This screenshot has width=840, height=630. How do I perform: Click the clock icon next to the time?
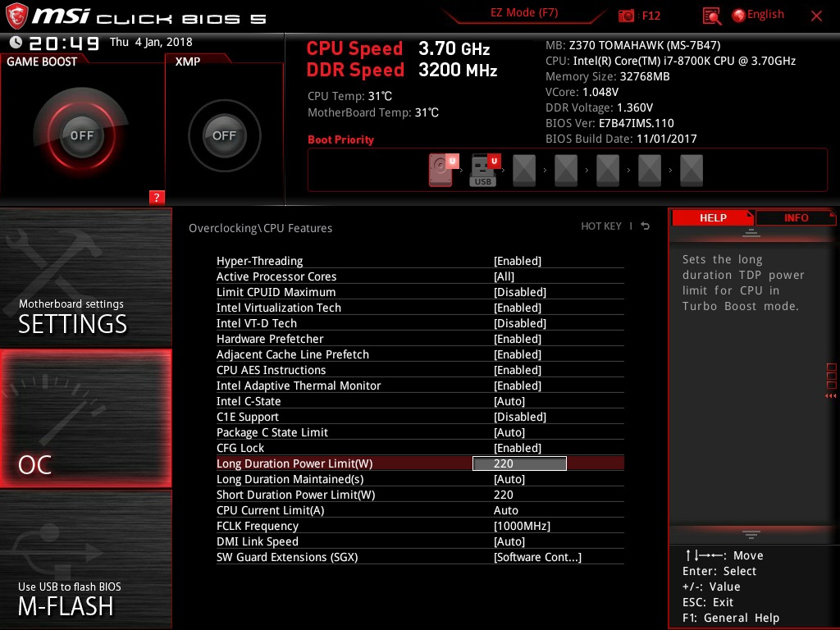point(16,43)
